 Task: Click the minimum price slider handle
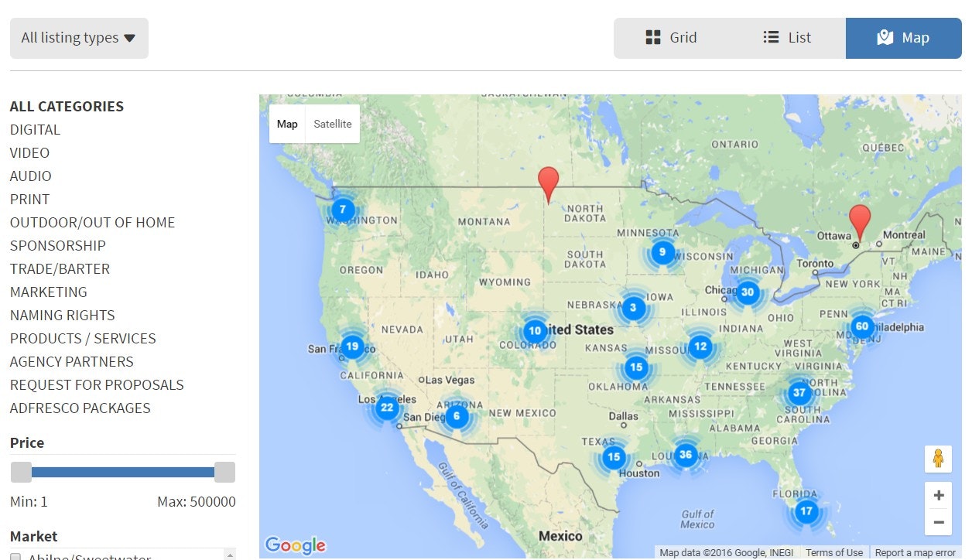pyautogui.click(x=22, y=472)
